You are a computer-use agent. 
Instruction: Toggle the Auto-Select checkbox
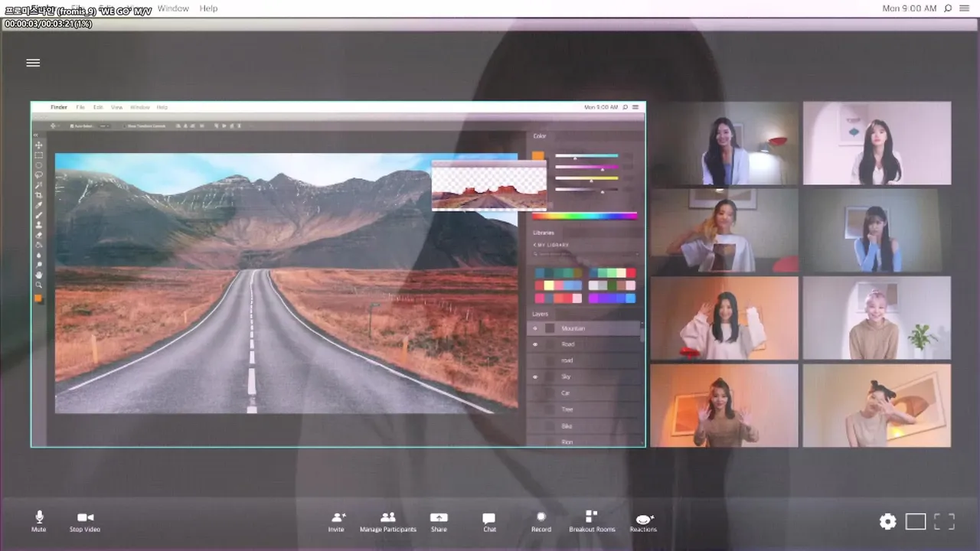71,126
